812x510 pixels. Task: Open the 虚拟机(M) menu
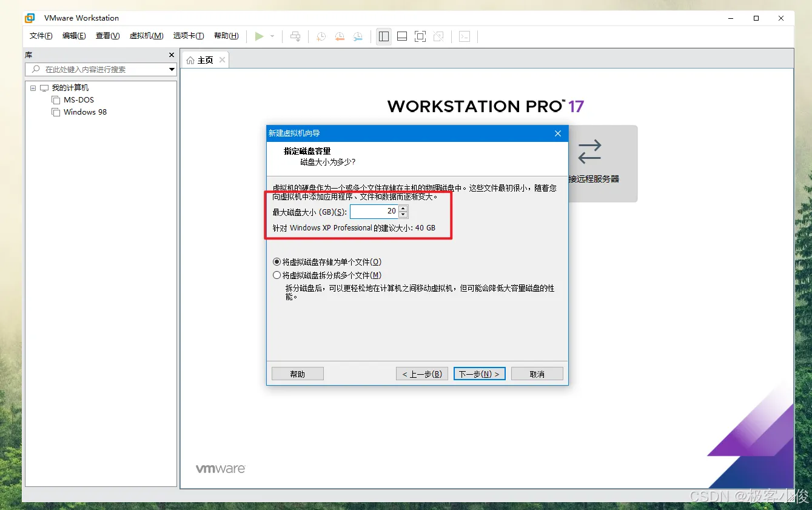(147, 36)
